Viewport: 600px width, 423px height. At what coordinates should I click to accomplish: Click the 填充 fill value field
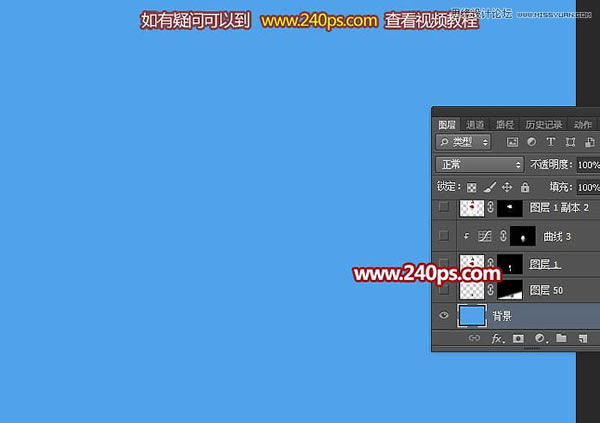pos(589,187)
